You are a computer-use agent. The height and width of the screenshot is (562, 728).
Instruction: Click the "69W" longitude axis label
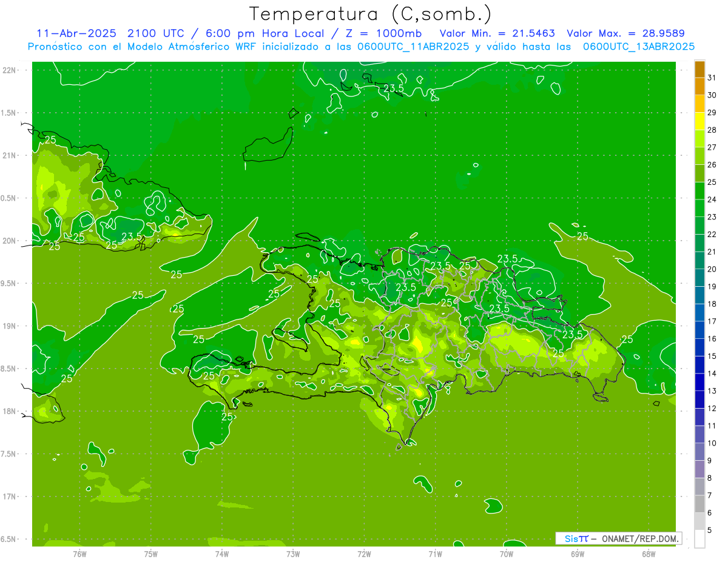[578, 554]
